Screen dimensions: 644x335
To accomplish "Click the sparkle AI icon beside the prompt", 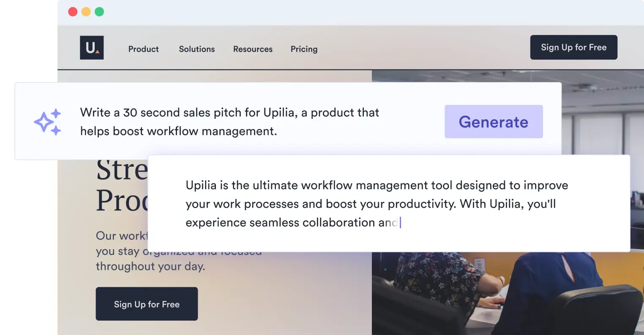I will [47, 122].
